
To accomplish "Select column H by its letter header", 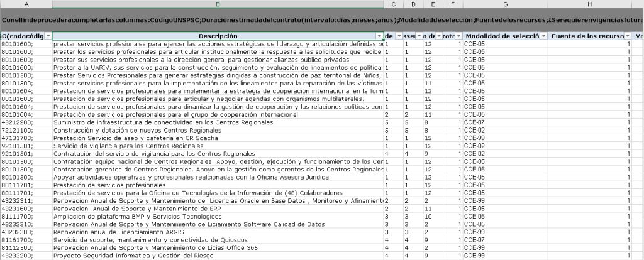I will (x=589, y=4).
